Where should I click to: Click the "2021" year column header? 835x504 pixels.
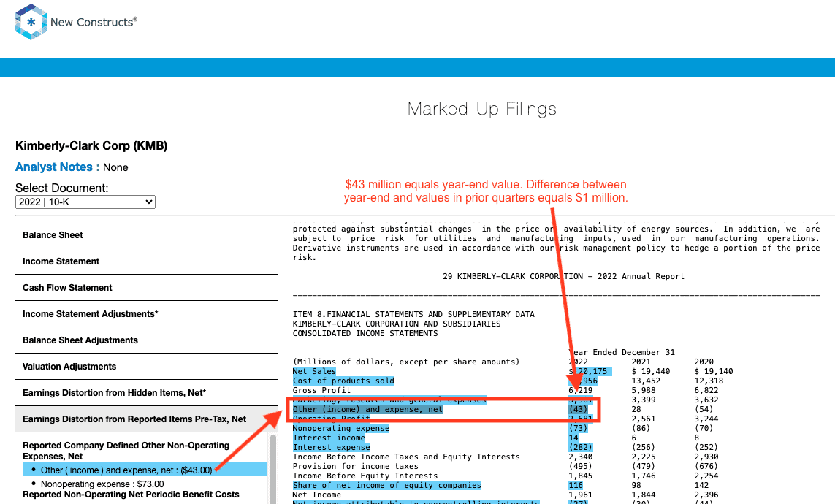pos(641,362)
